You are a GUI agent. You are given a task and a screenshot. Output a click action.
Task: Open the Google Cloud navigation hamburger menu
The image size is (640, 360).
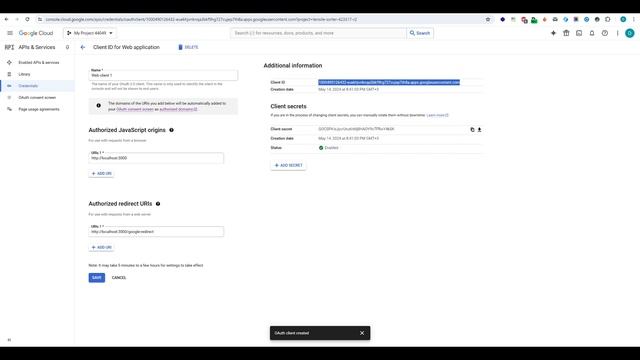click(x=10, y=33)
